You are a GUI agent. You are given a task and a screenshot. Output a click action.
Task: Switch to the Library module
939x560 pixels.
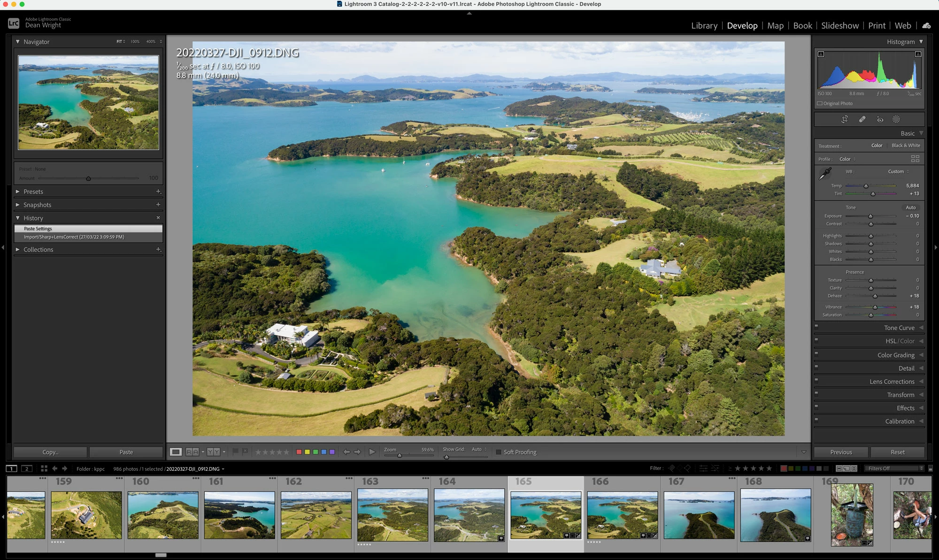[704, 26]
